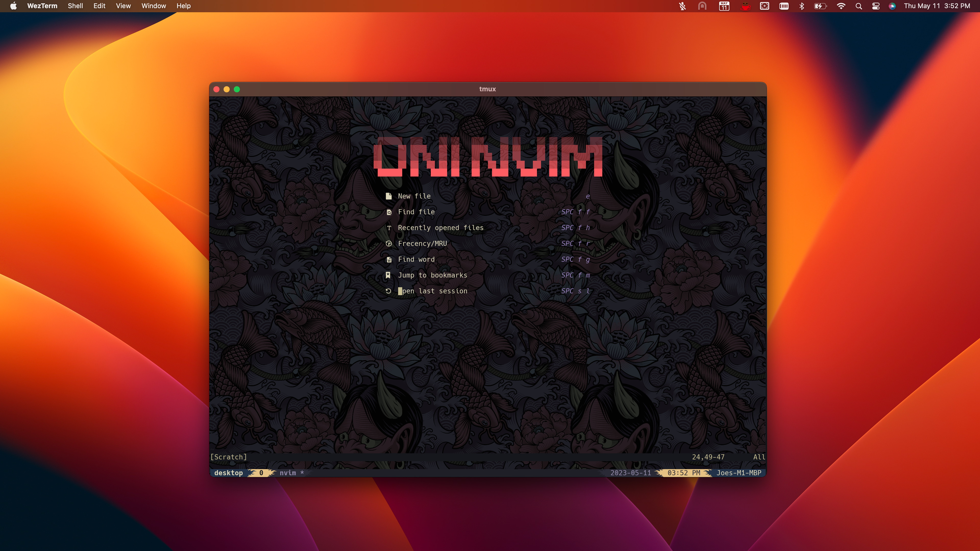This screenshot has width=980, height=551.
Task: Select the Recently opened files entry
Action: coord(440,228)
